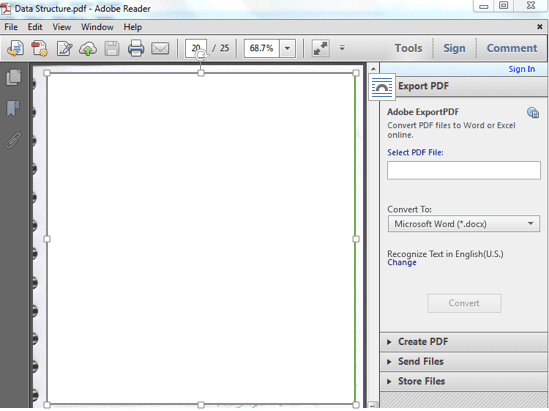Image resolution: width=549 pixels, height=411 pixels.
Task: Open the Fill & Sign toolbar icon
Action: tap(64, 48)
